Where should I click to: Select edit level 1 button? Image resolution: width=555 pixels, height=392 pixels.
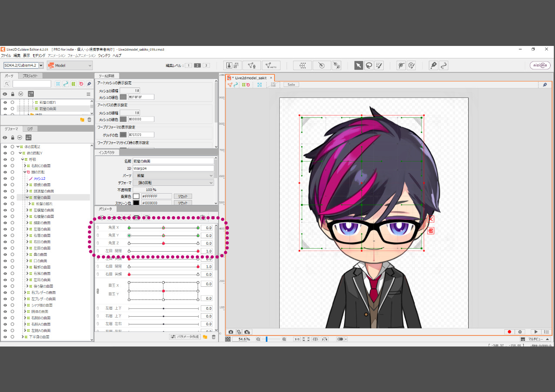pos(188,65)
